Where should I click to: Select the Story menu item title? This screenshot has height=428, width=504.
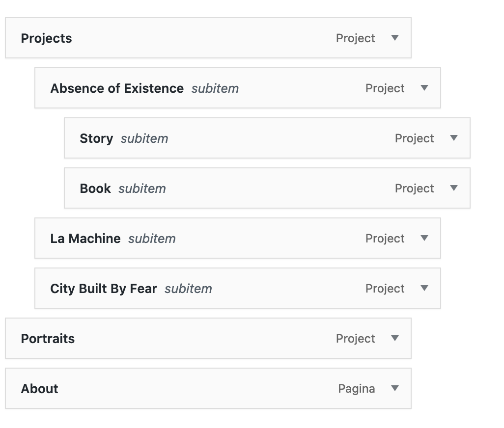[x=96, y=139]
